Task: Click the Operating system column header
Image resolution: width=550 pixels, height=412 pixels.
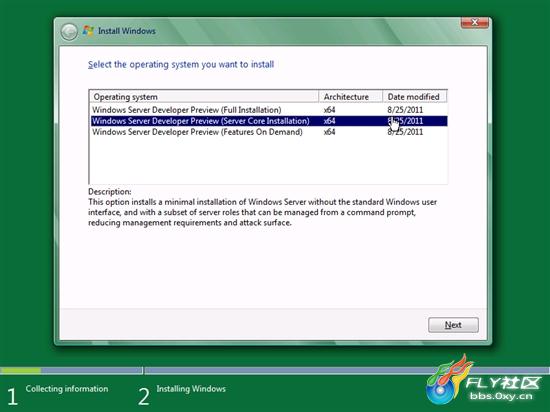Action: click(204, 97)
